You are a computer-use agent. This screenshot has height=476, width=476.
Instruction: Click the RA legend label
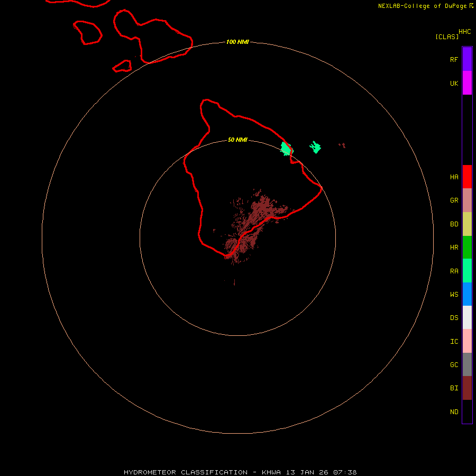click(454, 271)
